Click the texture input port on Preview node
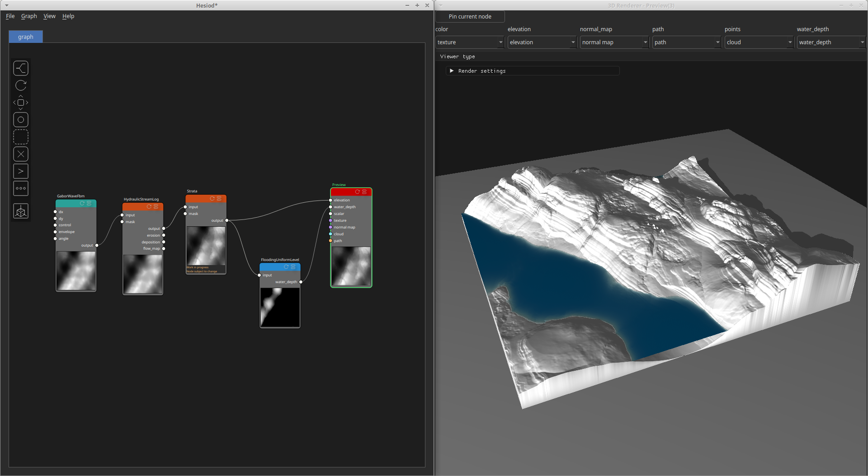The height and width of the screenshot is (476, 868). coord(330,220)
